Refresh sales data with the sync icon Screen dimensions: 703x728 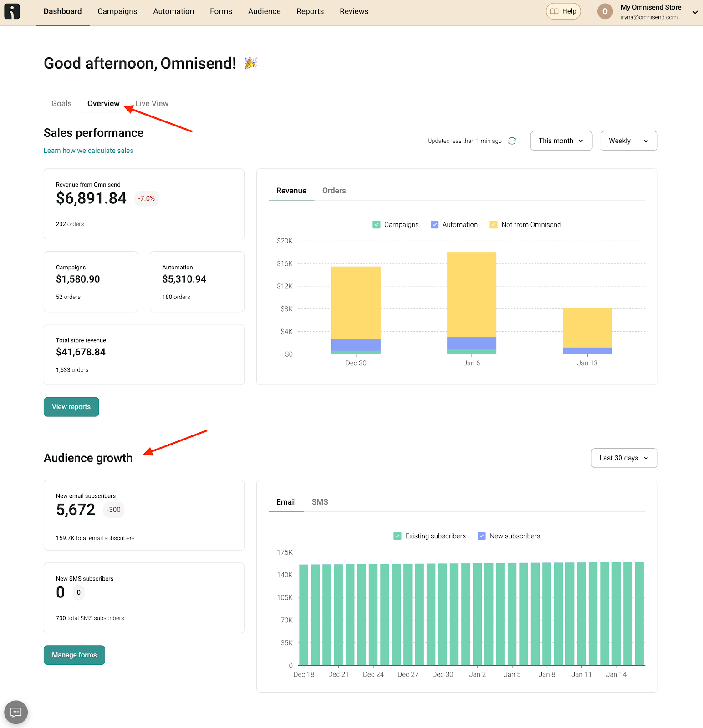coord(512,141)
